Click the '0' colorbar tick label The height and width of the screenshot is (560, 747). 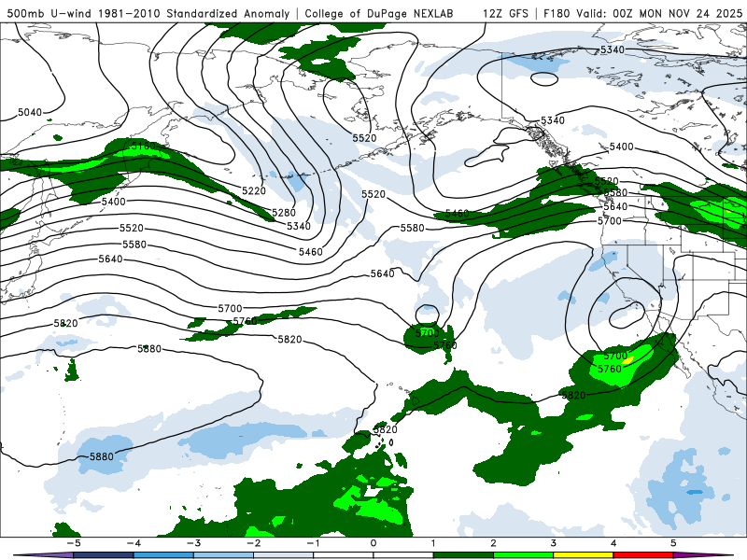373,543
